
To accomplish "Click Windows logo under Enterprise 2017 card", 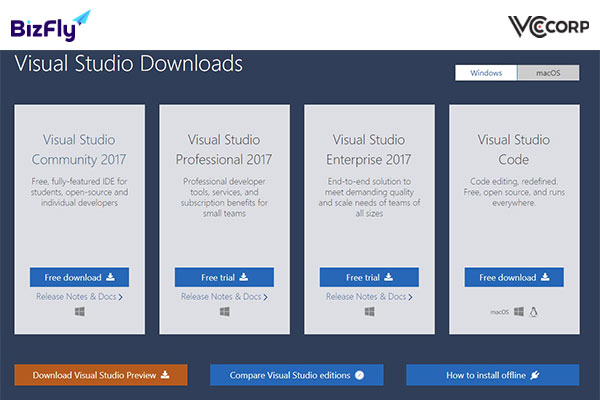I will (370, 312).
